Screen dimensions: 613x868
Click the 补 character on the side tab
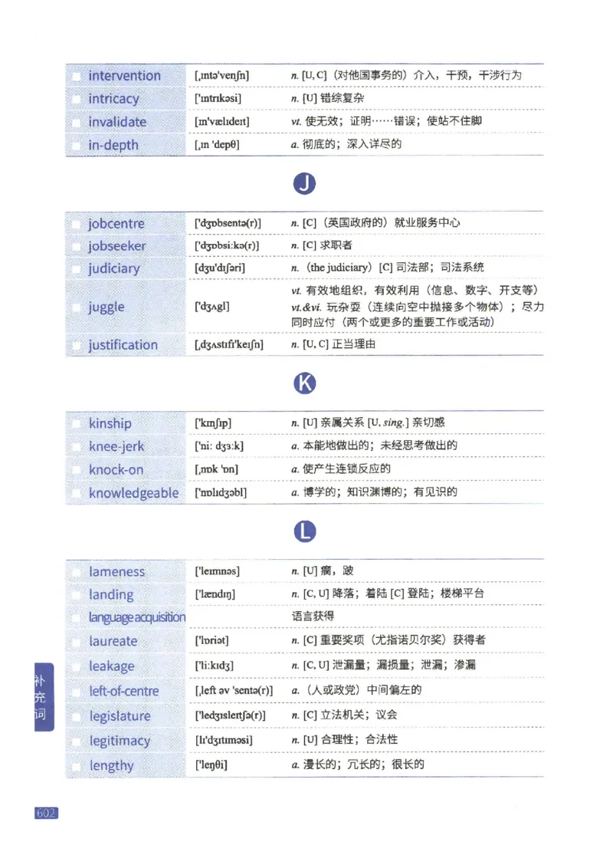pyautogui.click(x=41, y=679)
